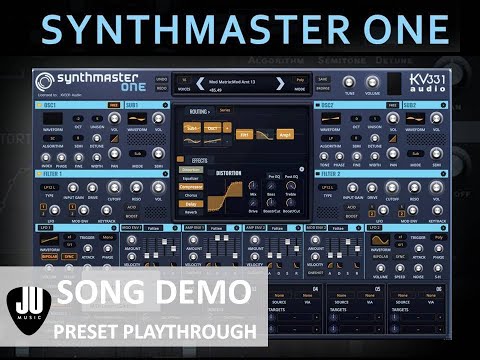Adjust the Distortion Treble knob
The height and width of the screenshot is (360, 480).
291,186
